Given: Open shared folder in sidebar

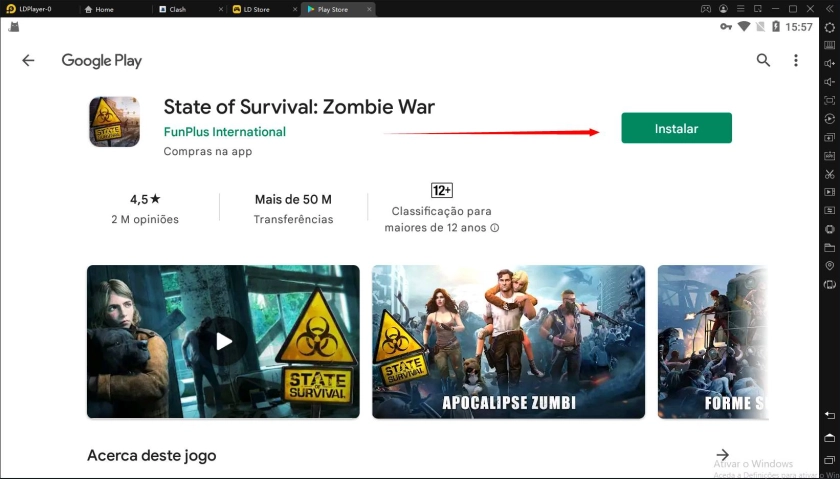Looking at the screenshot, I should point(829,248).
